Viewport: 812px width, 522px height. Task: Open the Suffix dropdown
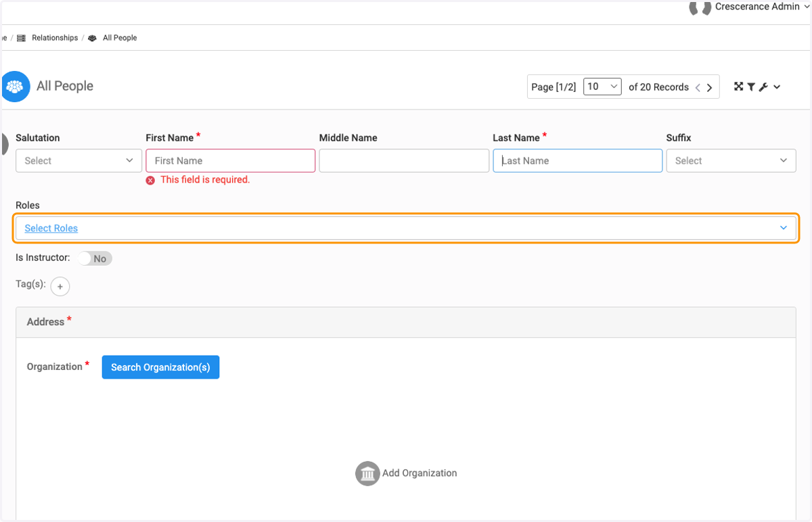pos(731,161)
